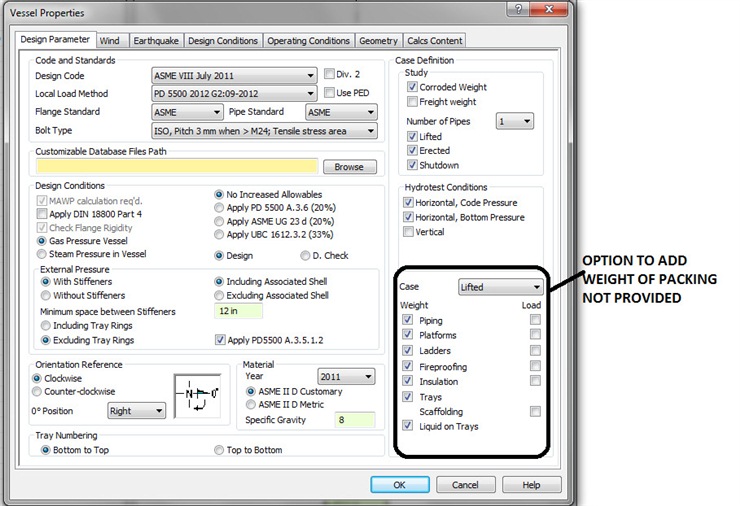Open the Local Load Method dropdown
The width and height of the screenshot is (740, 506).
click(x=234, y=93)
